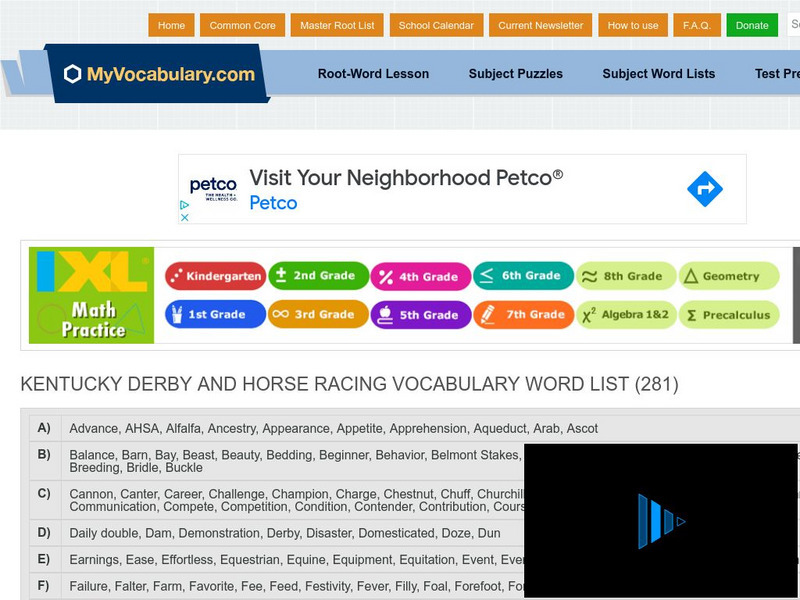The image size is (800, 600).
Task: Click the E) row label
Action: point(44,560)
